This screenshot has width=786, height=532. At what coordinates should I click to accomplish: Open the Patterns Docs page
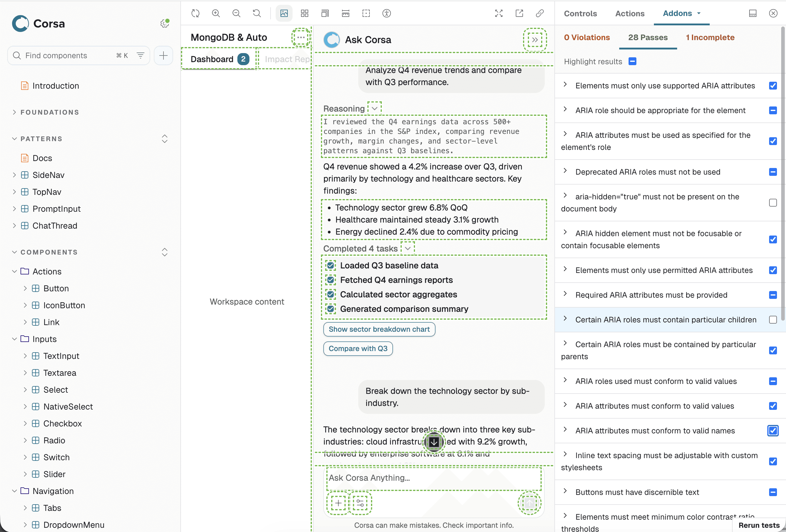click(x=42, y=158)
